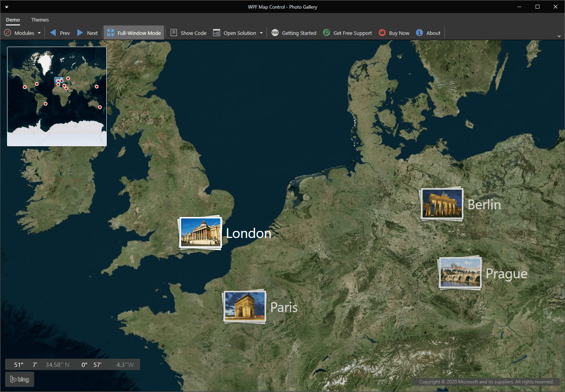Screen dimensions: 565x392
Task: Click Get Free Support icon
Action: point(326,33)
